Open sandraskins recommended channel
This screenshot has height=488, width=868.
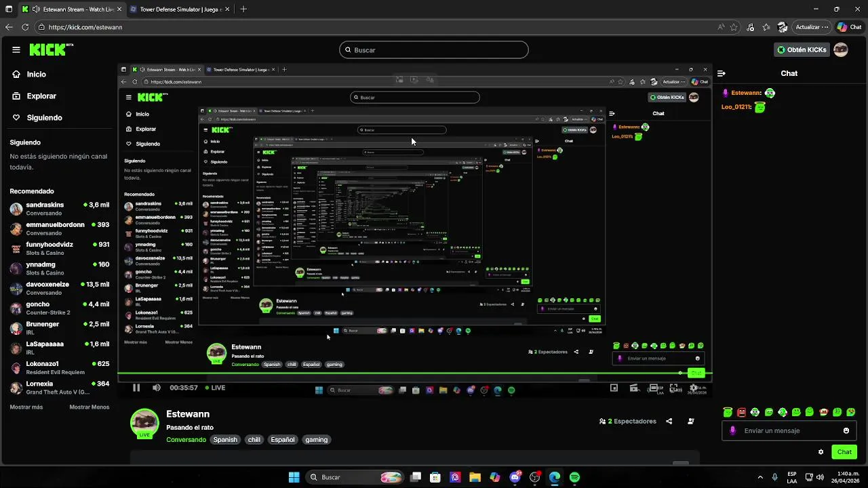coord(60,209)
